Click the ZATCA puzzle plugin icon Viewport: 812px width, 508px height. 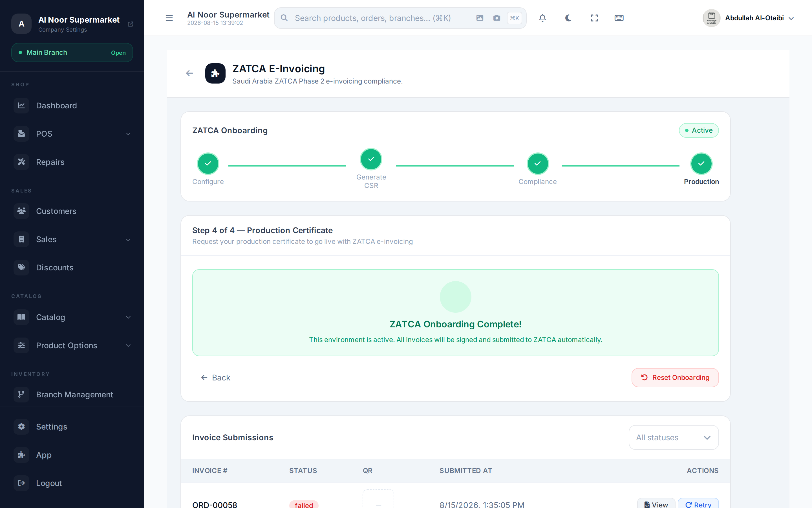(x=215, y=73)
